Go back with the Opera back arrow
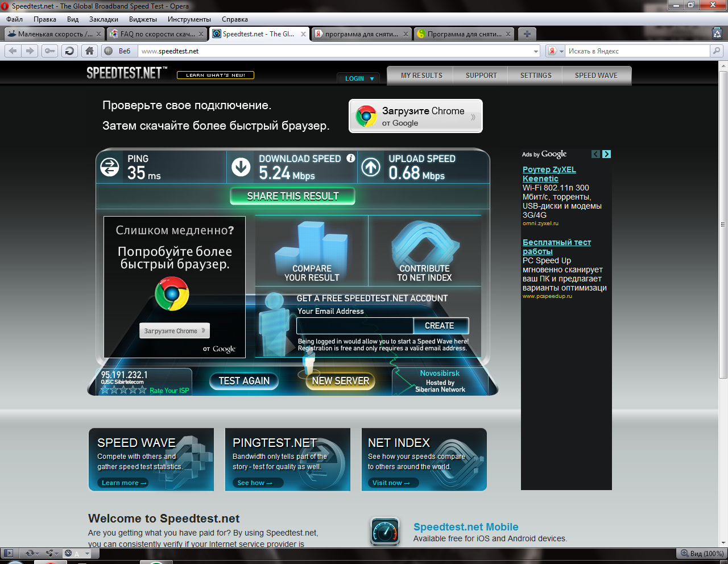 click(13, 51)
